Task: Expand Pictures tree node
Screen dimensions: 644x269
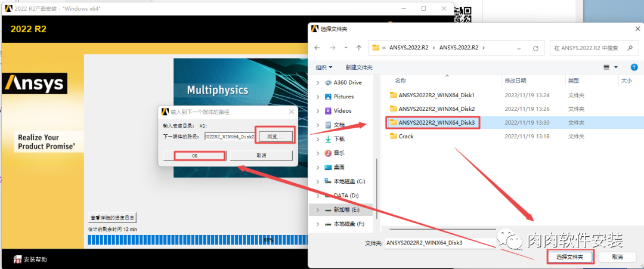Action: pos(317,97)
